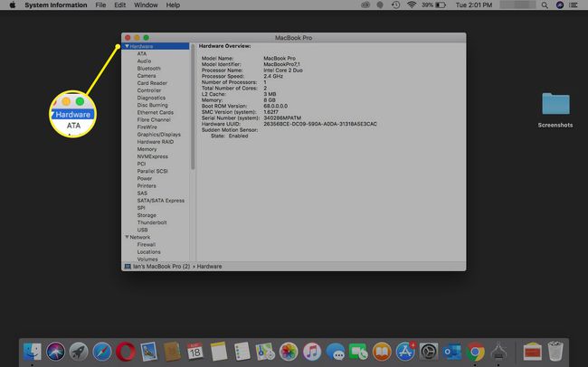Open Maps from the Dock
Screen dimensions: 588x367
pos(265,352)
